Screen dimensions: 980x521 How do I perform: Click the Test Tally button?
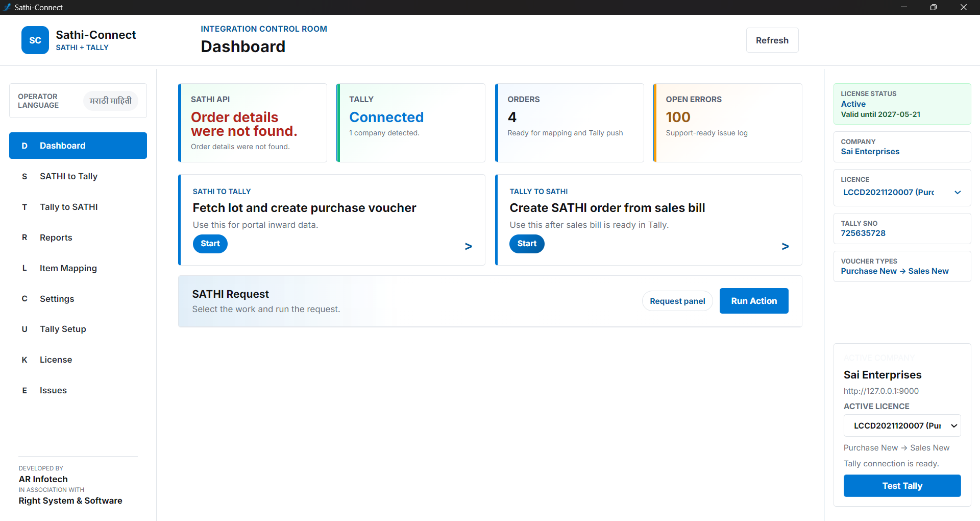coord(902,486)
